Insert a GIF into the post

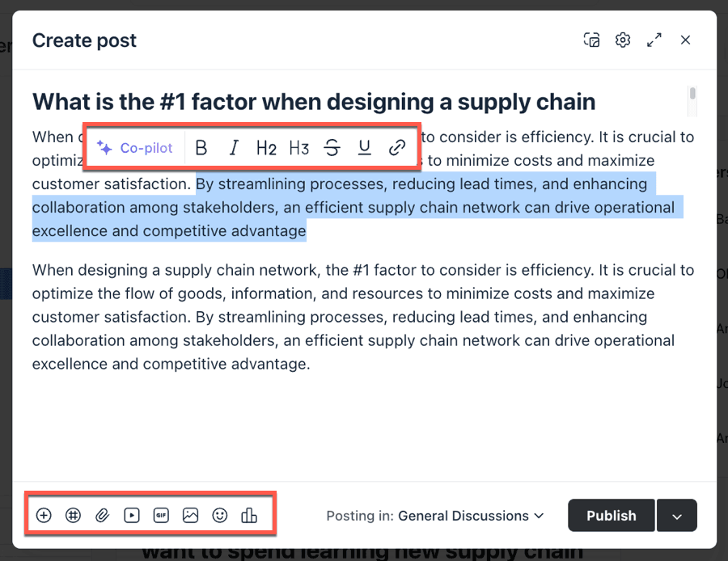click(x=160, y=515)
